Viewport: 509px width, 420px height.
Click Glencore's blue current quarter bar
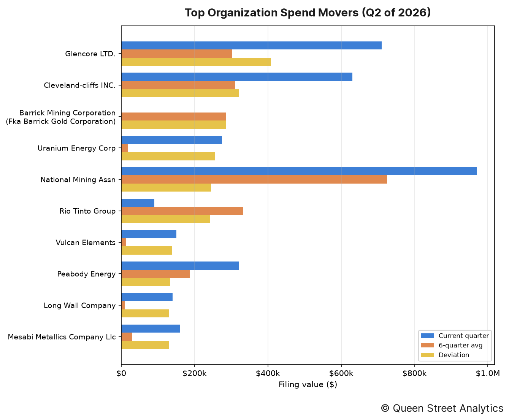coord(252,46)
